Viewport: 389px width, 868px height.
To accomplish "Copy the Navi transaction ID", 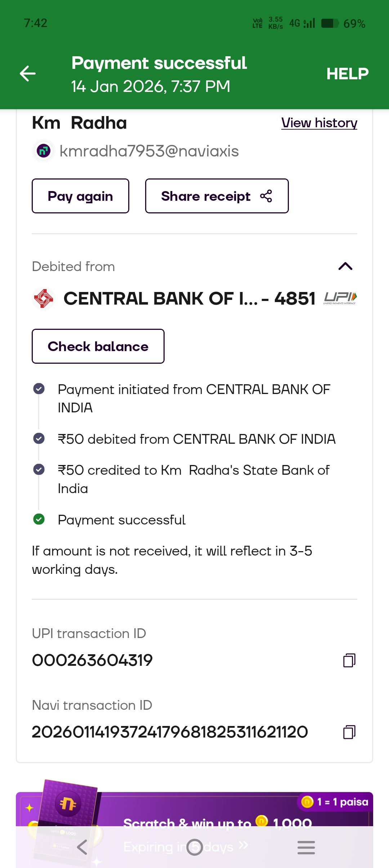I will pyautogui.click(x=349, y=732).
